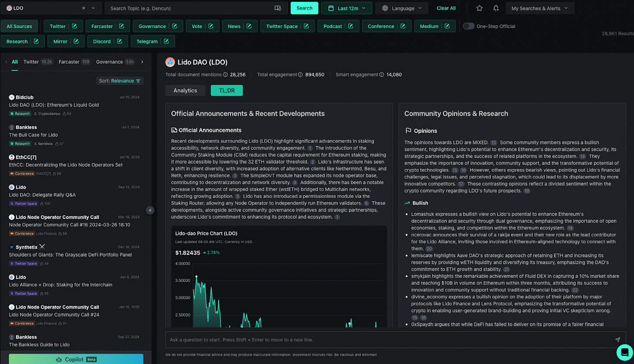
Task: Click the info icon beside Smart engagement
Action: coord(382,74)
